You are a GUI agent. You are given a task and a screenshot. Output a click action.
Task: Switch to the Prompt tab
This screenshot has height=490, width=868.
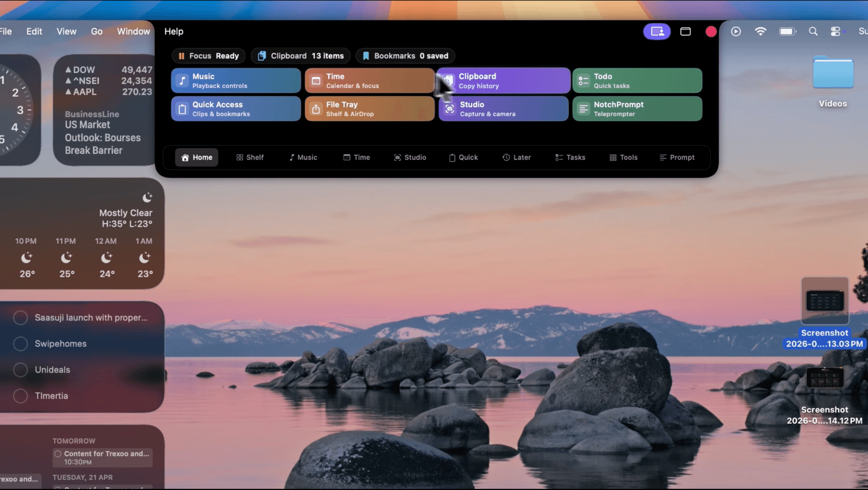point(677,157)
